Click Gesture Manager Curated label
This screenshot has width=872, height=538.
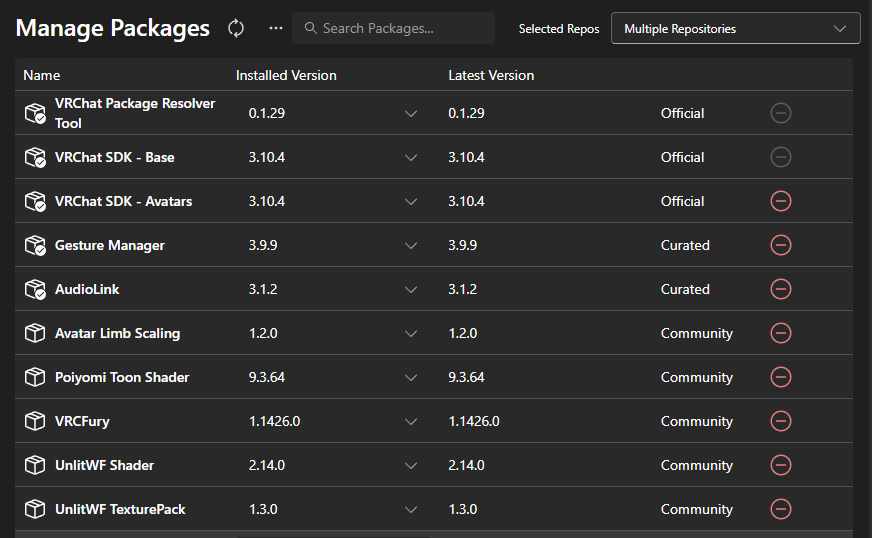click(x=685, y=245)
